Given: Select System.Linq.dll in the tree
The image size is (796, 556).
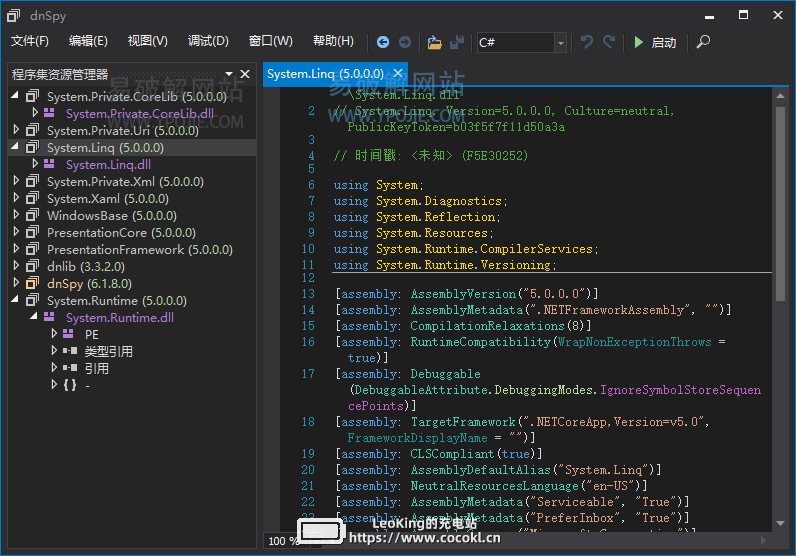Looking at the screenshot, I should [x=108, y=165].
